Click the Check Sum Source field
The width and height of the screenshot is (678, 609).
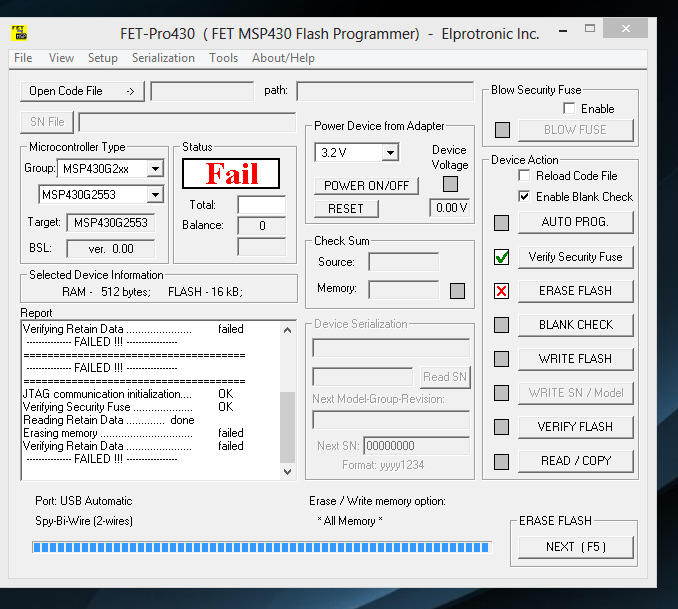coord(403,262)
